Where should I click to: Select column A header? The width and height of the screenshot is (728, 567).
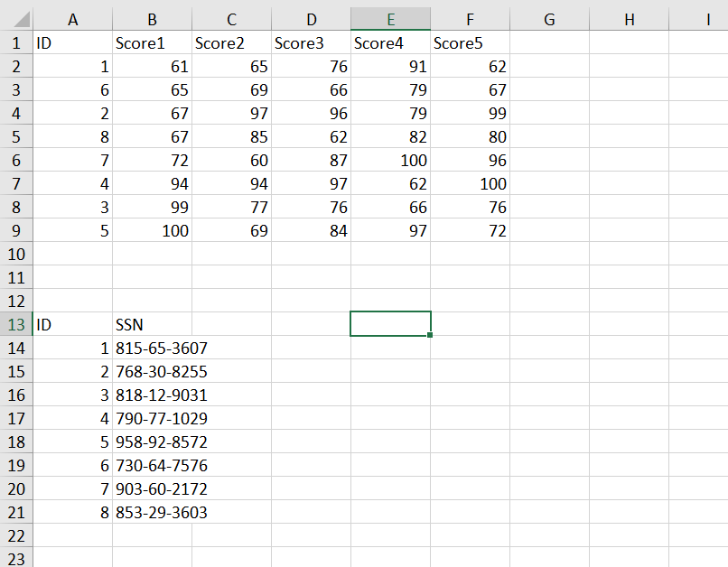pyautogui.click(x=72, y=19)
